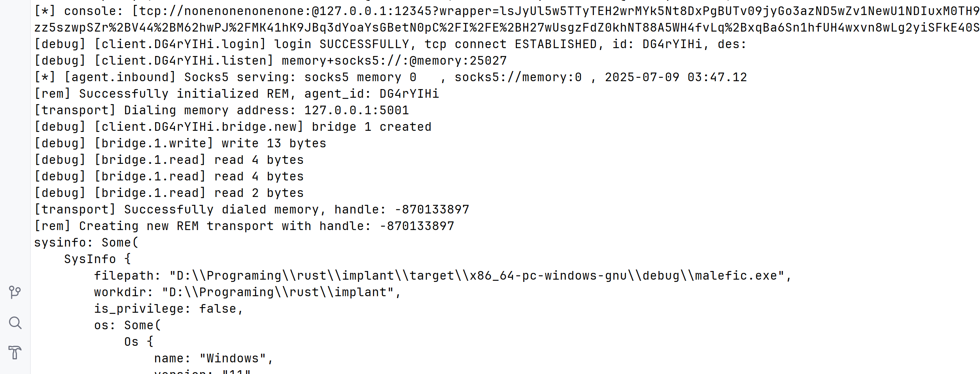Open the Find search tool icon
This screenshot has width=980, height=374.
point(15,323)
